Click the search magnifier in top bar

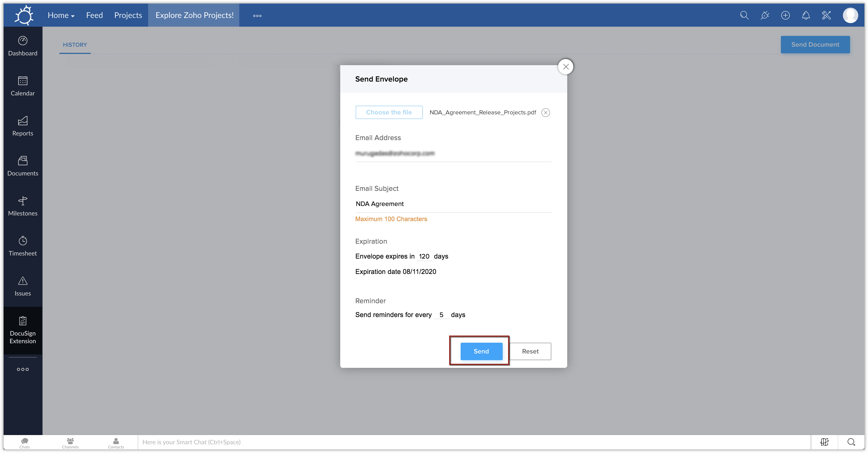click(744, 15)
